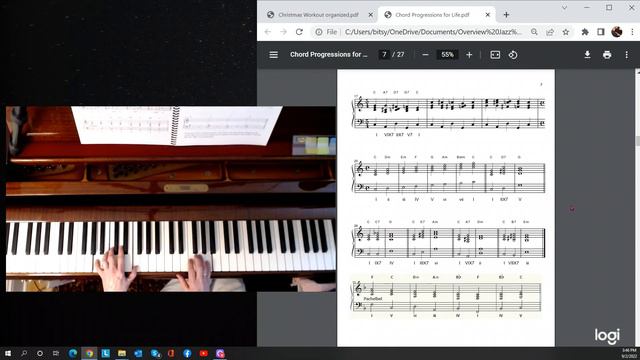Open File Explorer from the taskbar

click(x=122, y=353)
